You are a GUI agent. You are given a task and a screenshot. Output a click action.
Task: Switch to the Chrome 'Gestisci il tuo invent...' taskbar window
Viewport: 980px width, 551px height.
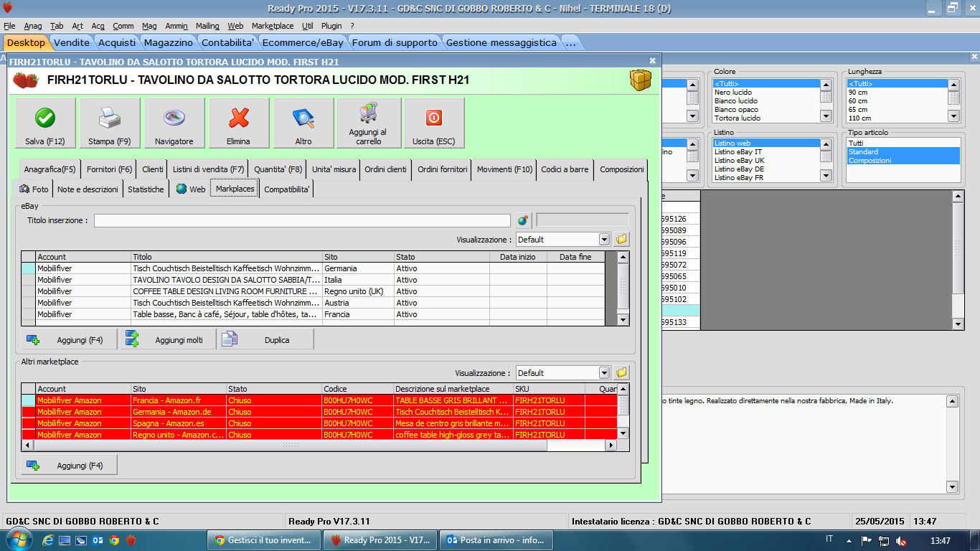pyautogui.click(x=264, y=540)
